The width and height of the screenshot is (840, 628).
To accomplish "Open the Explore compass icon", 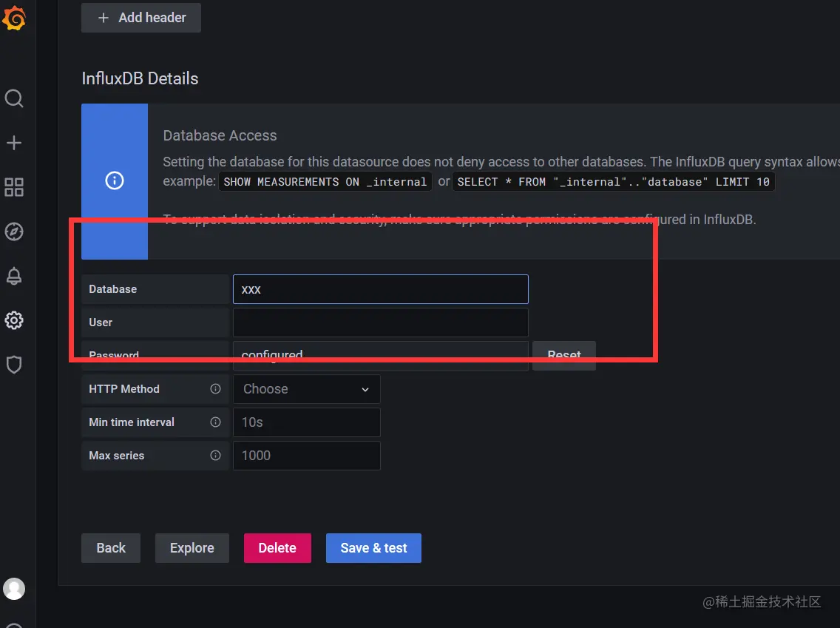I will [14, 232].
